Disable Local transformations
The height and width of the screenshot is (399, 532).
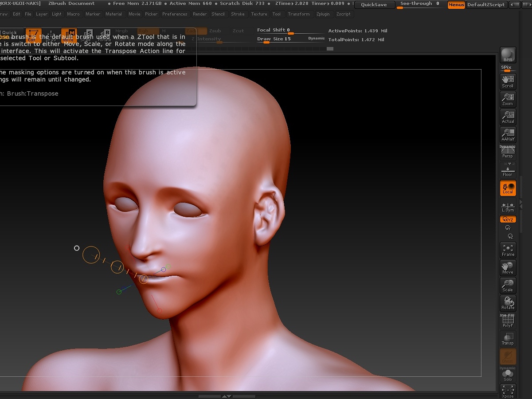point(508,188)
